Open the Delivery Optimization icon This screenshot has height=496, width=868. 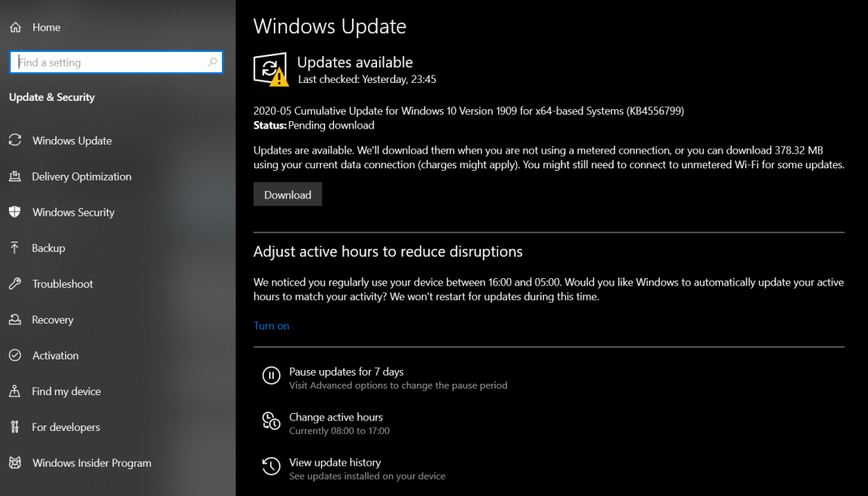click(x=15, y=176)
